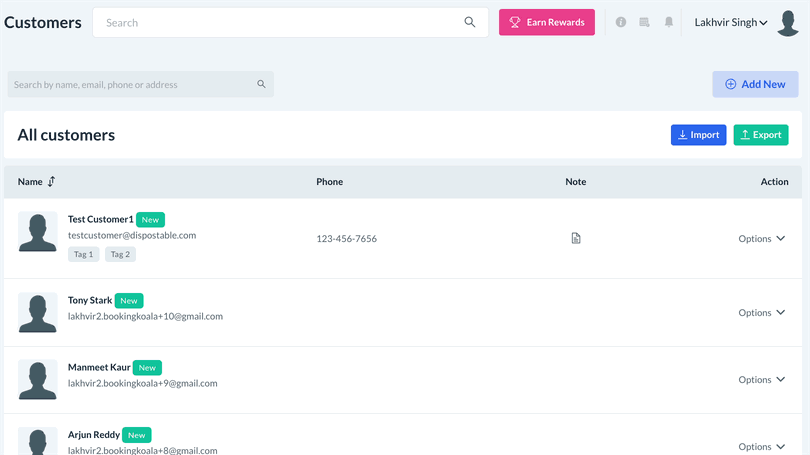Click testcustomer@dispostable.com email

coord(132,235)
